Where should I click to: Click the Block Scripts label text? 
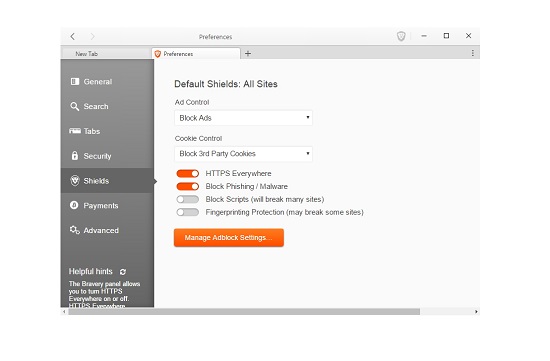(x=265, y=199)
